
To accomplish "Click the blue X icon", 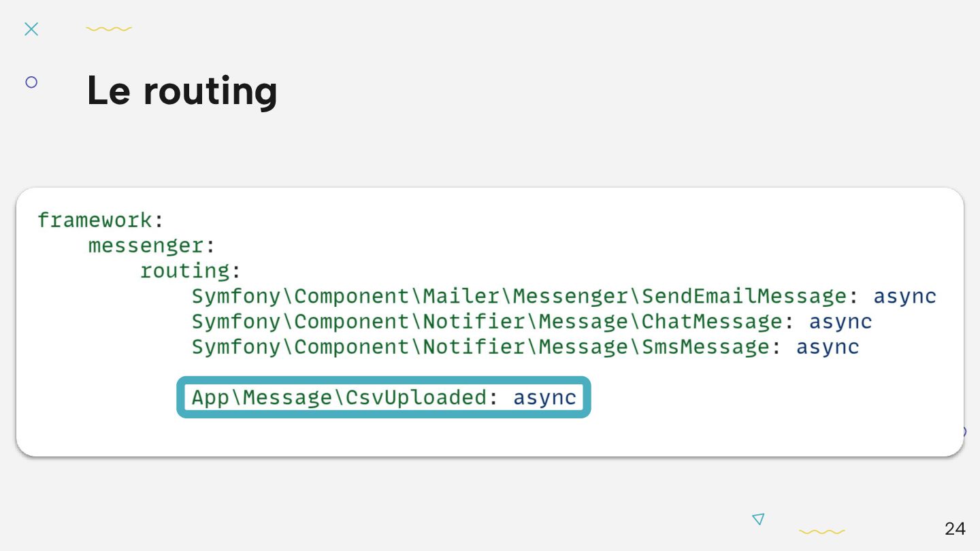I will 31,29.
